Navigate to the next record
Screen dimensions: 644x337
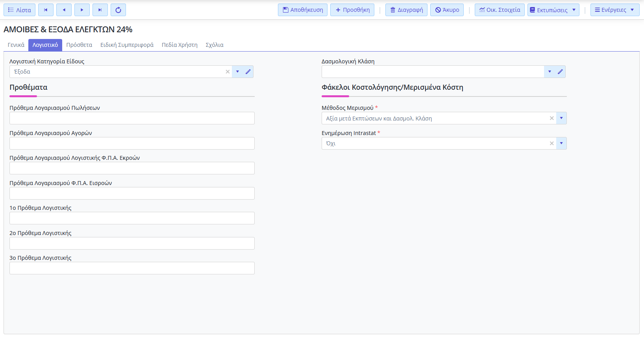[x=82, y=10]
